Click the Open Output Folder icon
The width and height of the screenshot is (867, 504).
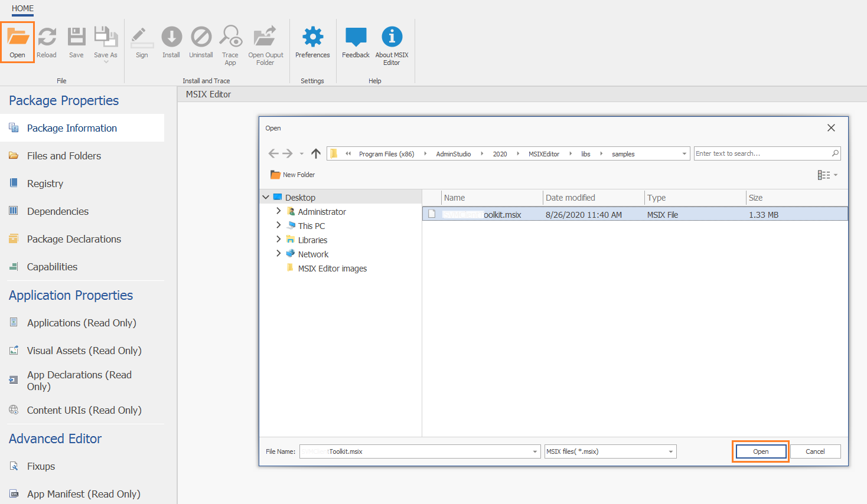tap(265, 36)
